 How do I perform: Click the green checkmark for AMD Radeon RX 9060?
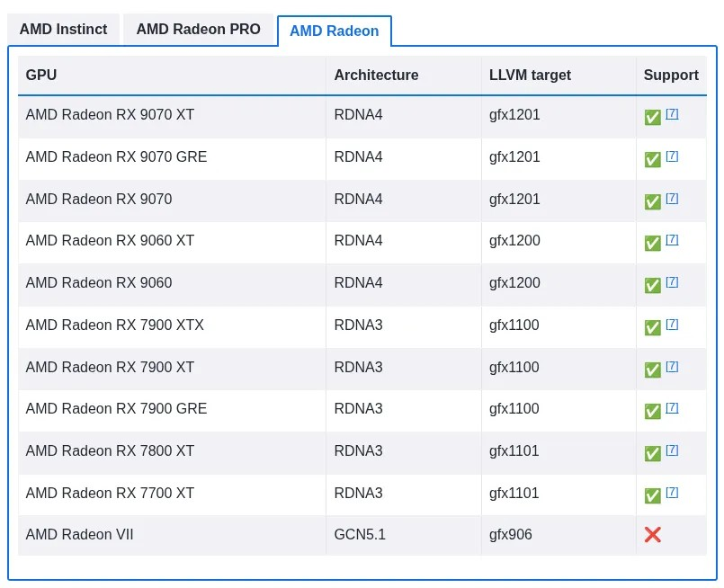pyautogui.click(x=652, y=284)
